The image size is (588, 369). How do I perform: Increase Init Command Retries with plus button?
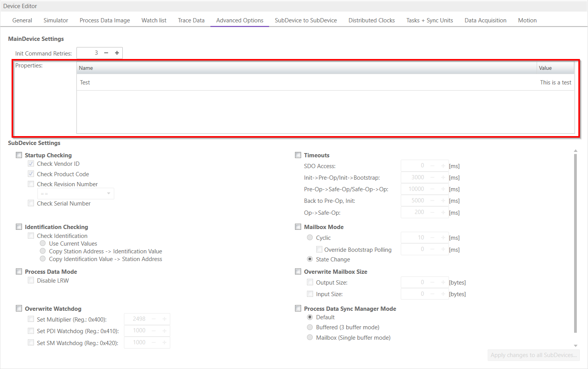pos(117,53)
